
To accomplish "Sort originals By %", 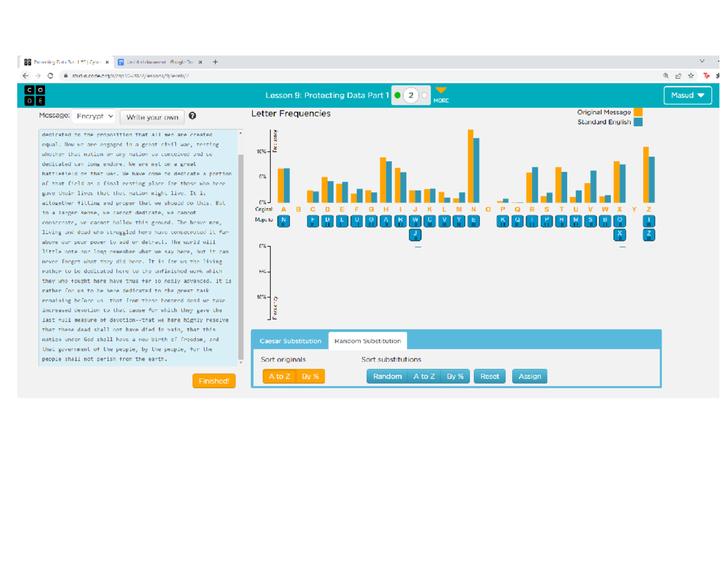I will (x=311, y=376).
